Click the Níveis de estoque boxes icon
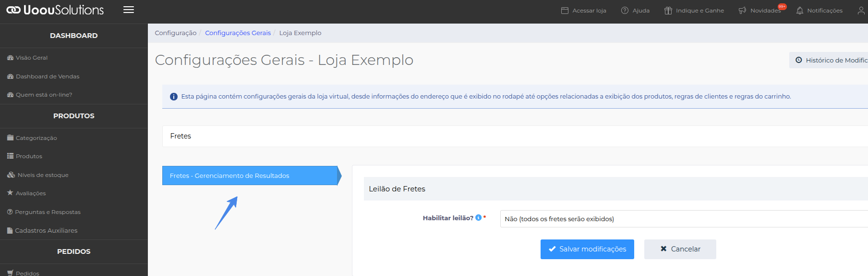The width and height of the screenshot is (868, 276). tap(11, 175)
